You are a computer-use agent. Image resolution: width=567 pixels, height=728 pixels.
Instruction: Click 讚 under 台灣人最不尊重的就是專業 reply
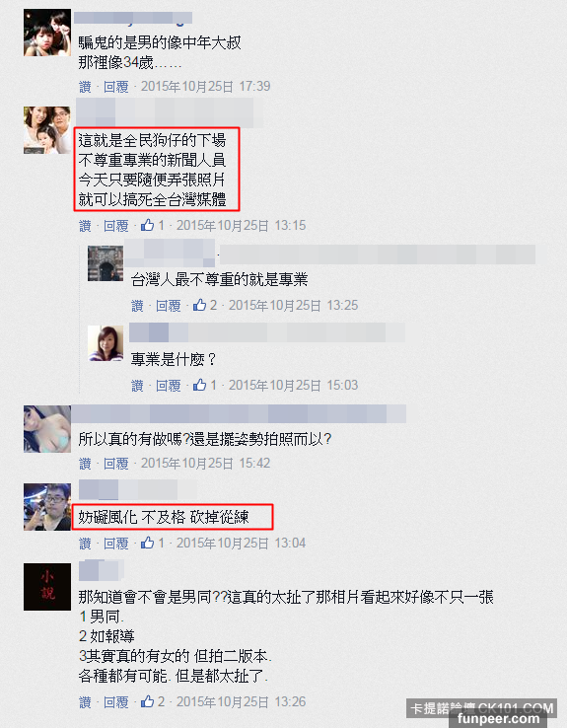tap(137, 306)
